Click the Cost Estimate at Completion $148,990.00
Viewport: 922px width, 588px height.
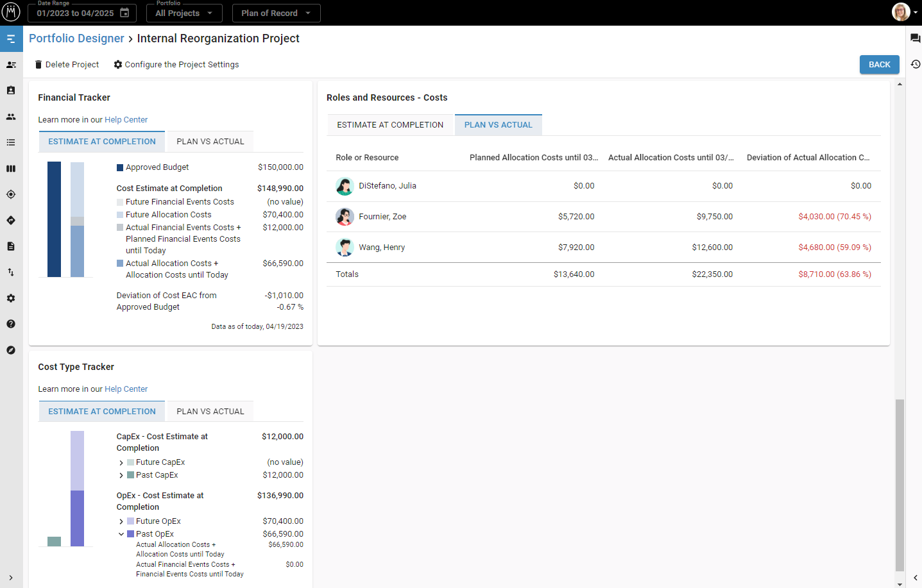(x=280, y=189)
